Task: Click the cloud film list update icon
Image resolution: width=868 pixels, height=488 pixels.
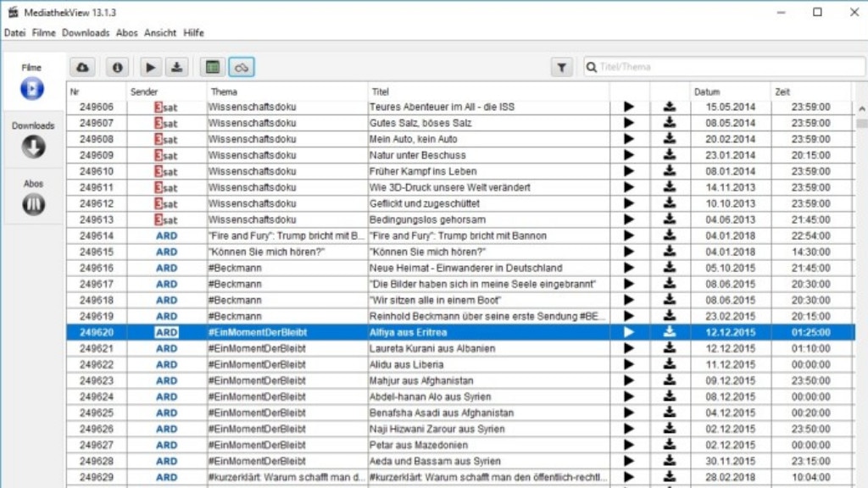Action: pos(82,68)
